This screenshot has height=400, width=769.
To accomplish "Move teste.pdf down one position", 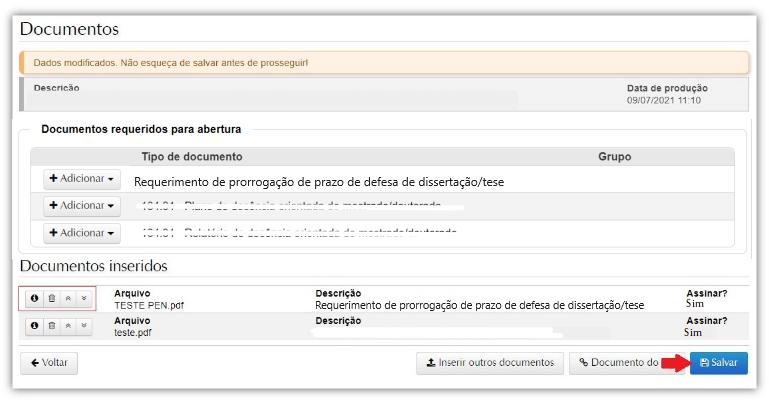I will 84,326.
